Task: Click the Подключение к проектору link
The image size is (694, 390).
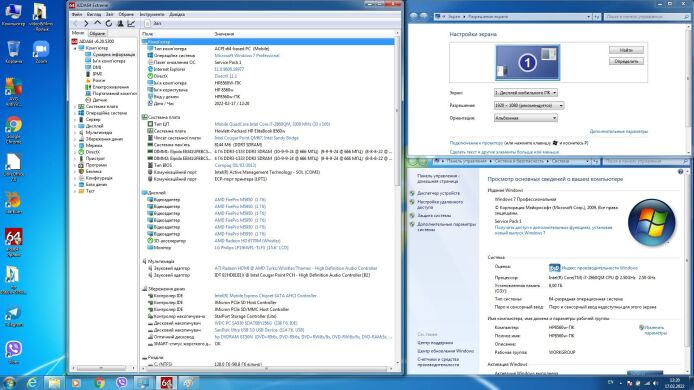Action: [476, 143]
